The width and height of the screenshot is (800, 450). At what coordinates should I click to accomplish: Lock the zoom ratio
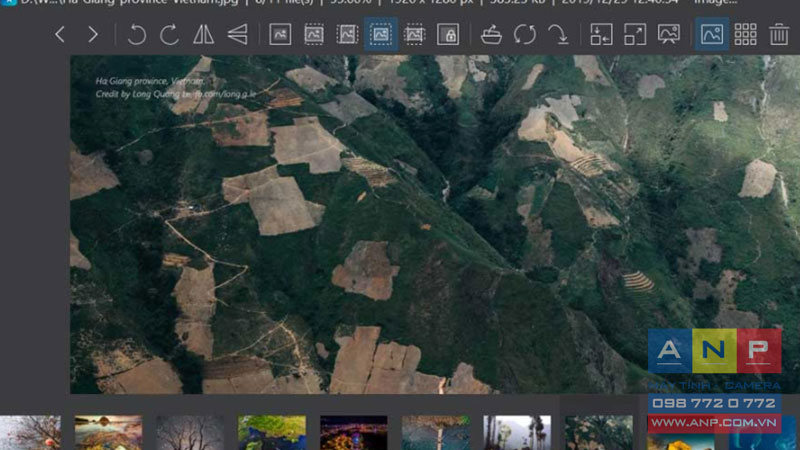click(x=448, y=35)
